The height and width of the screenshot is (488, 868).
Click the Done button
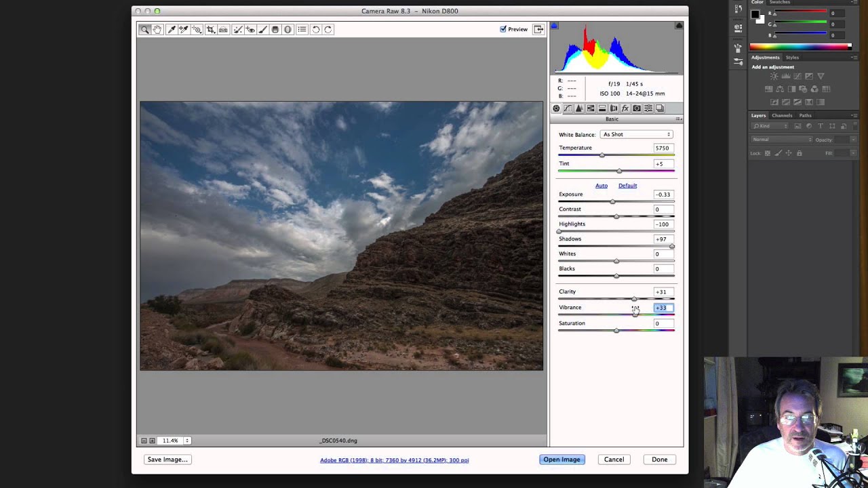tap(660, 460)
